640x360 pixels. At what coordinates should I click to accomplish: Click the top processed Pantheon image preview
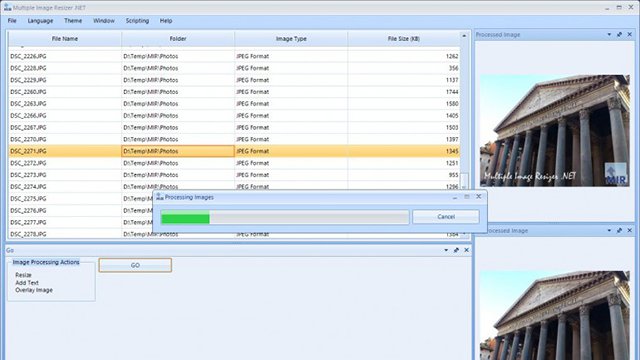click(555, 131)
